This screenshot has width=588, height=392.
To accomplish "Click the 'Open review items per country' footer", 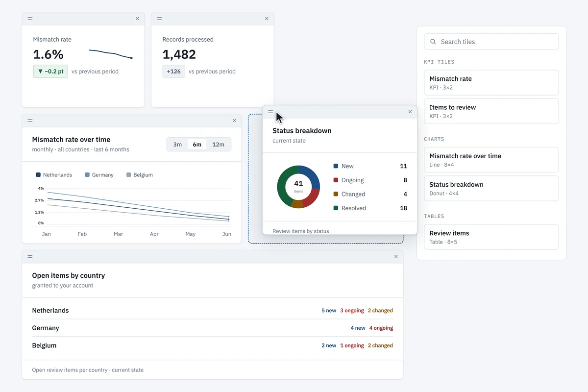I will (x=88, y=370).
